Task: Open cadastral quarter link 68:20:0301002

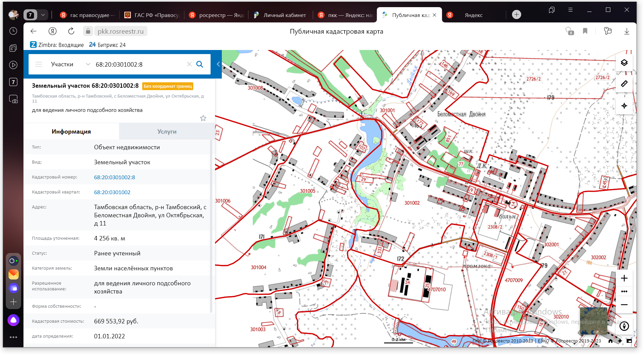Action: 112,192
